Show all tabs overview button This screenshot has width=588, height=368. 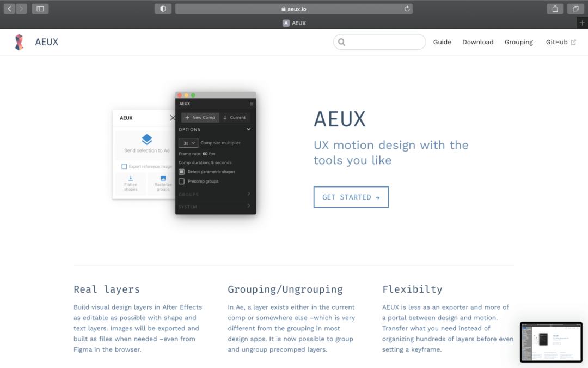[575, 9]
